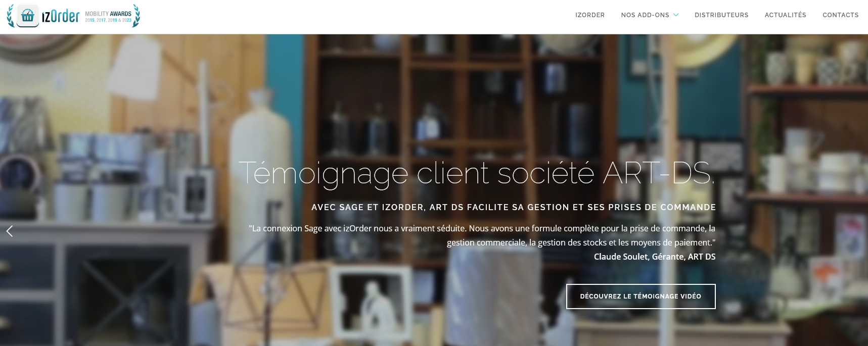Image resolution: width=868 pixels, height=346 pixels.
Task: Expand the Nos Add-ons chevron arrow
Action: tap(676, 15)
